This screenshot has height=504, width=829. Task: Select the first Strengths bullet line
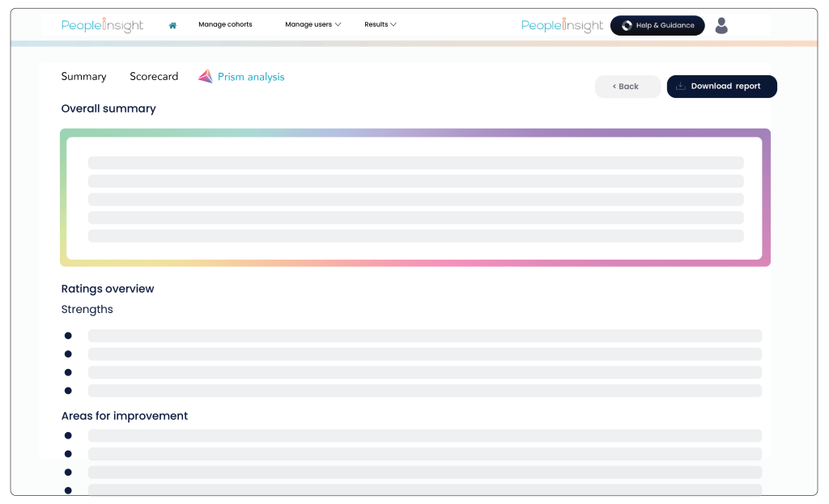tap(425, 336)
